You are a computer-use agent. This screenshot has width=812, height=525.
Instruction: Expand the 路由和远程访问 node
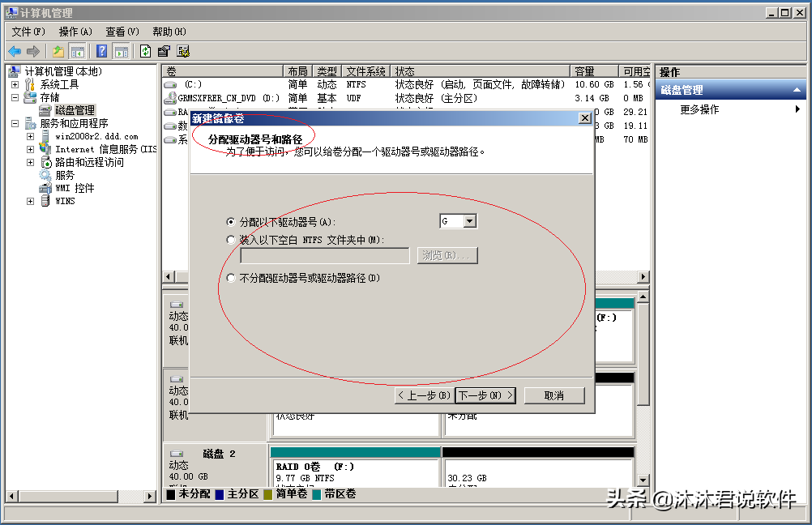[x=31, y=162]
